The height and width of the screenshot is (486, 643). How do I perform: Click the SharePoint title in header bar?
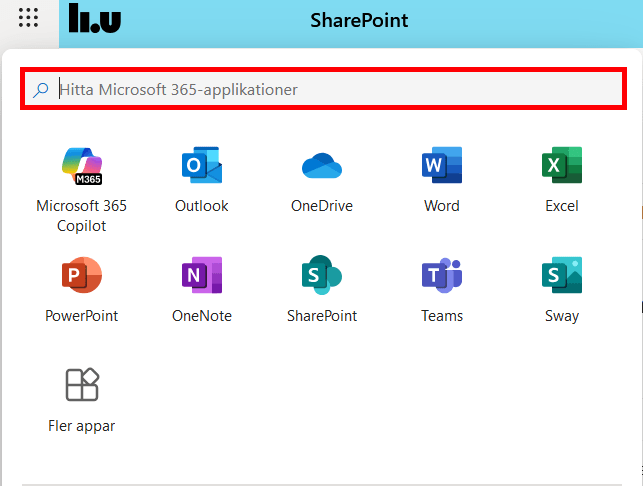click(359, 21)
